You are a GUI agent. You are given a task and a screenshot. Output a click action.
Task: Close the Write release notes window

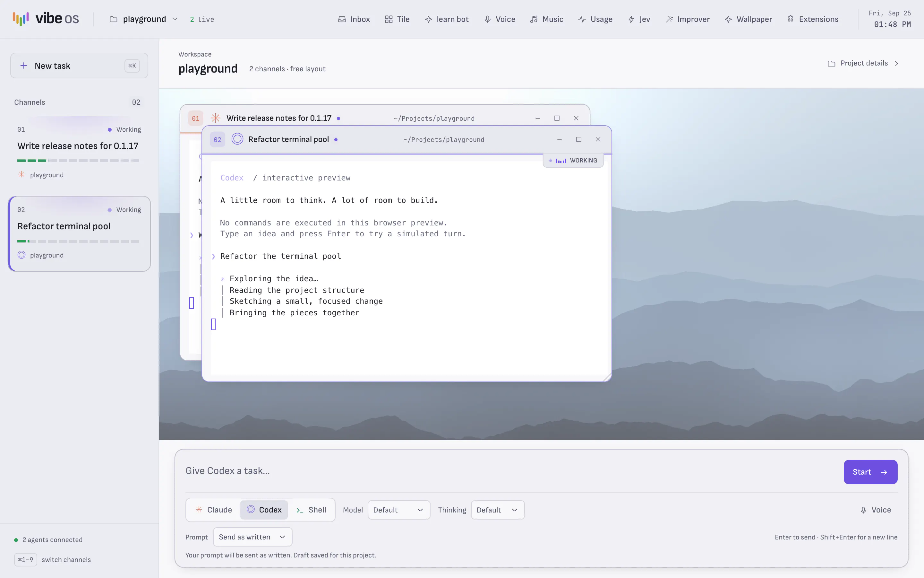coord(576,118)
